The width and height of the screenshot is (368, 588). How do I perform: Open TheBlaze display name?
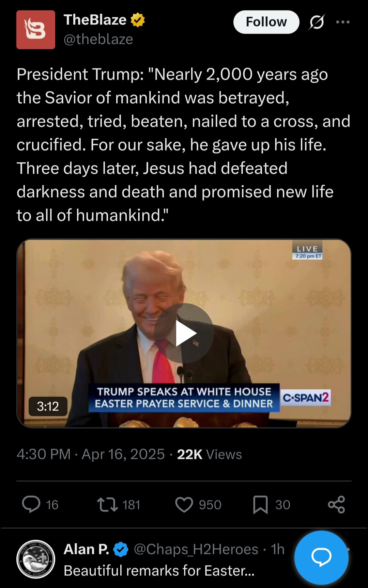coord(95,20)
